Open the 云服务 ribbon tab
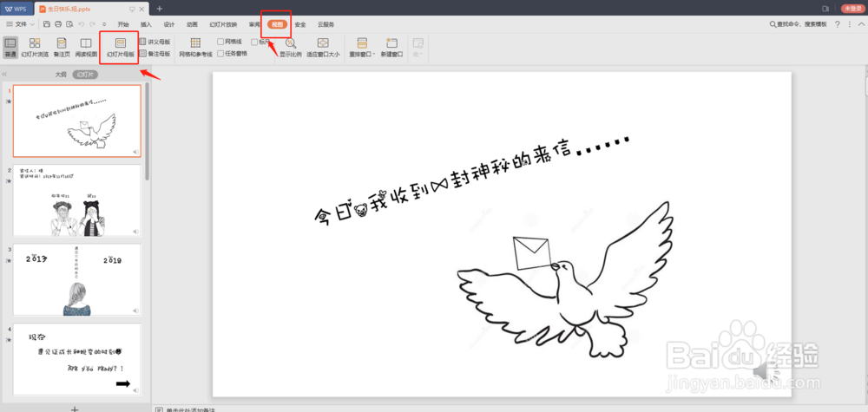Screen dimensions: 868x412 tap(325, 24)
